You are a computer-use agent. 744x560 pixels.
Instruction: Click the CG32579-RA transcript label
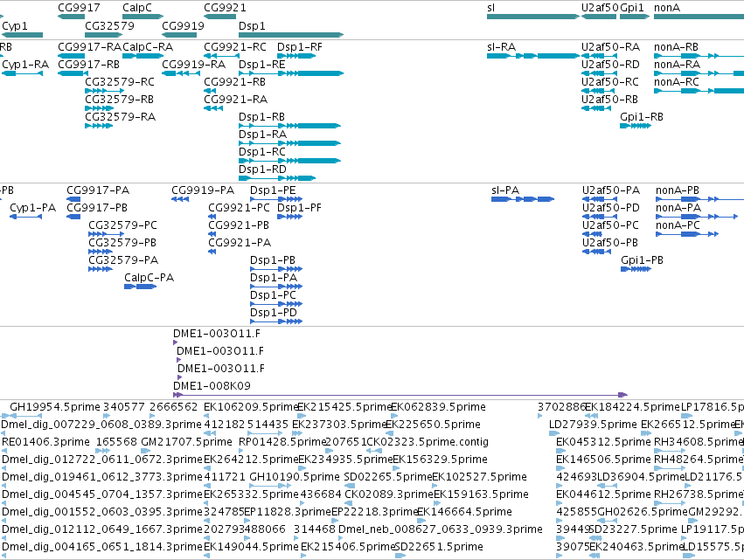[x=120, y=117]
